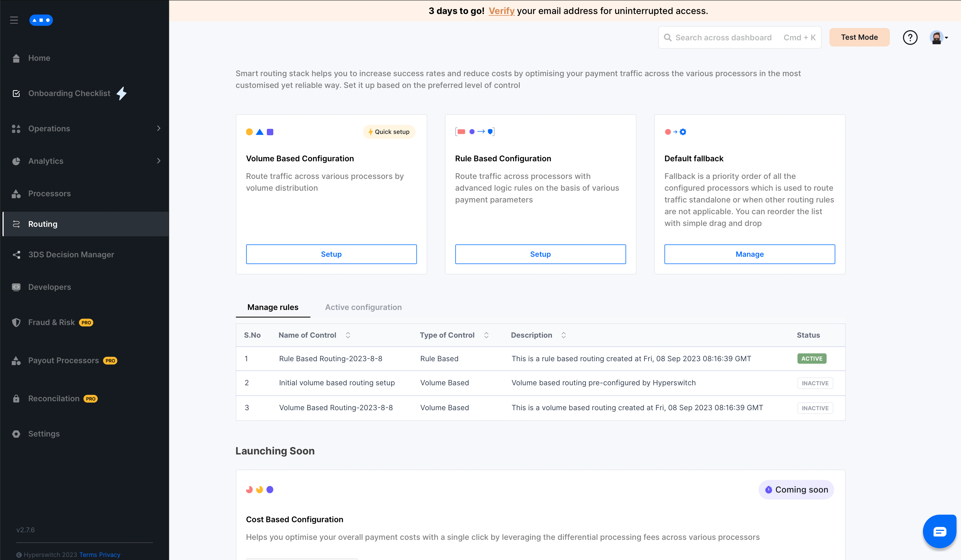961x560 pixels.
Task: Open Settings in the sidebar
Action: pos(44,434)
